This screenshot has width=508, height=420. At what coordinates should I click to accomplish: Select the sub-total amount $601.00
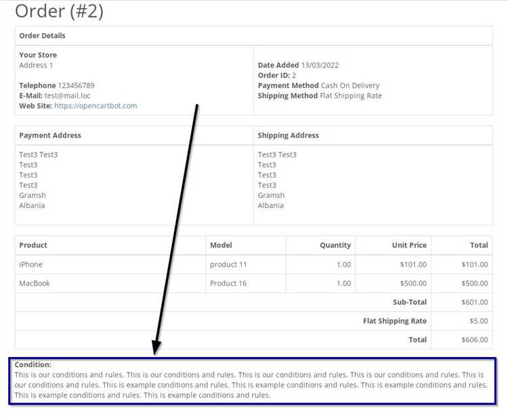click(x=475, y=302)
